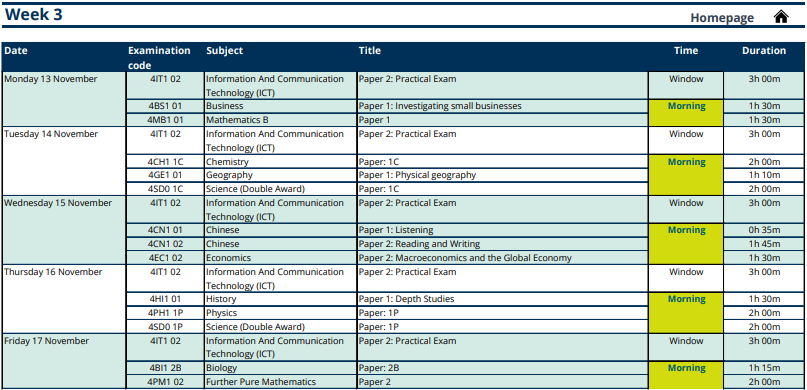Select the Chemistry subject cell

280,162
